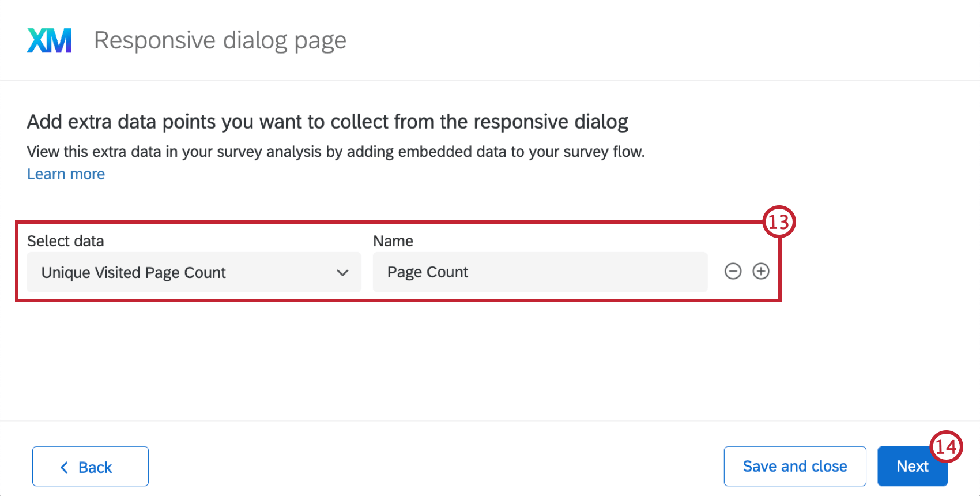
Task: Expand the Select data chevron arrow
Action: tap(342, 273)
